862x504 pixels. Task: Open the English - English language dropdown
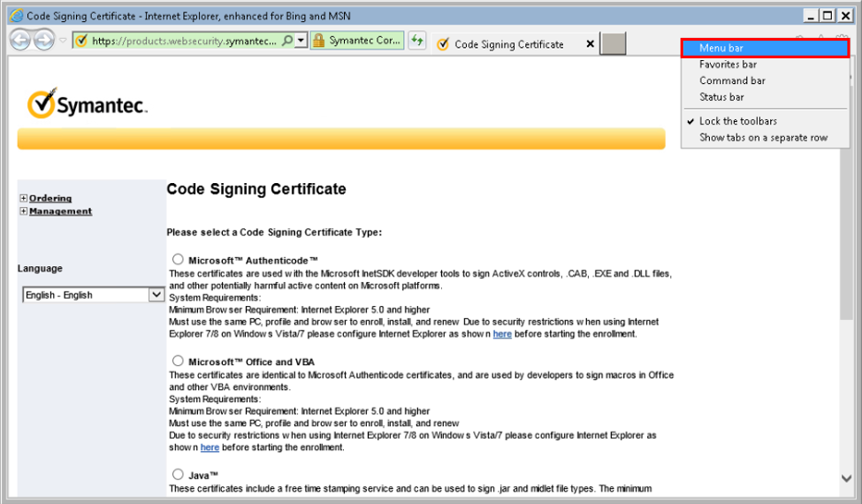coord(94,295)
